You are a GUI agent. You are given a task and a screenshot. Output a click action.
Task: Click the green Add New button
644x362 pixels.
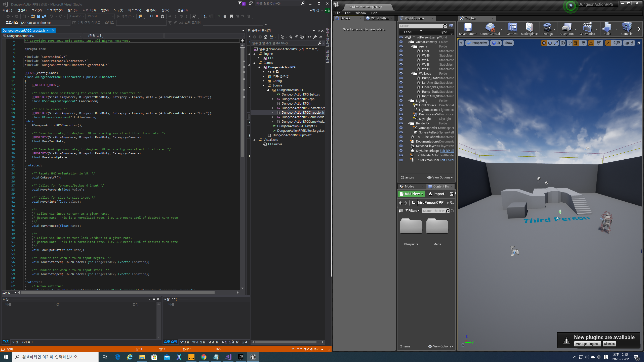coord(412,194)
